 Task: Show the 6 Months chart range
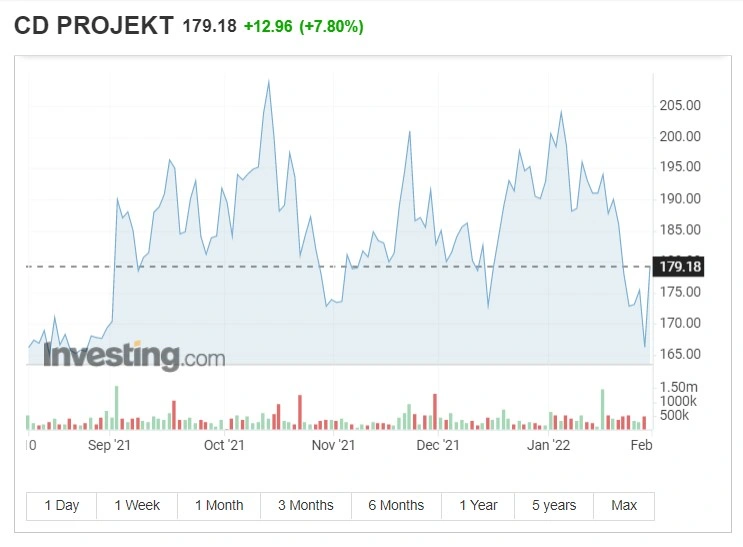point(396,506)
